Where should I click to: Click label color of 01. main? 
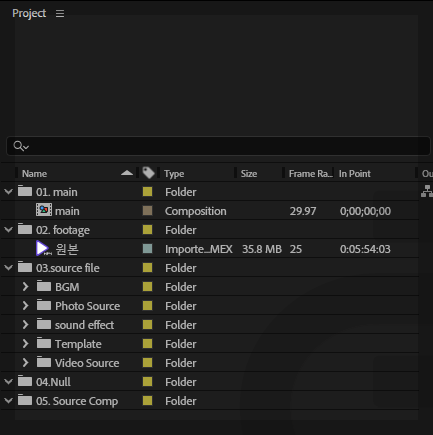tap(147, 192)
